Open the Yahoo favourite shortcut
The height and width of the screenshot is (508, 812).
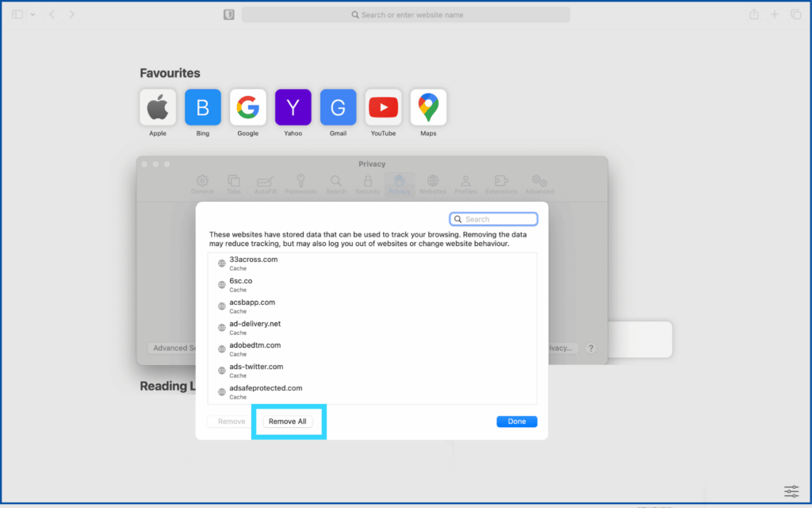click(293, 107)
